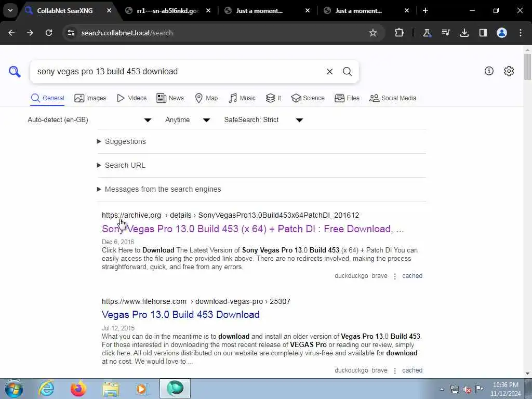This screenshot has width=532, height=399.
Task: Click the SearXNG magnifier logo
Action: [15, 72]
